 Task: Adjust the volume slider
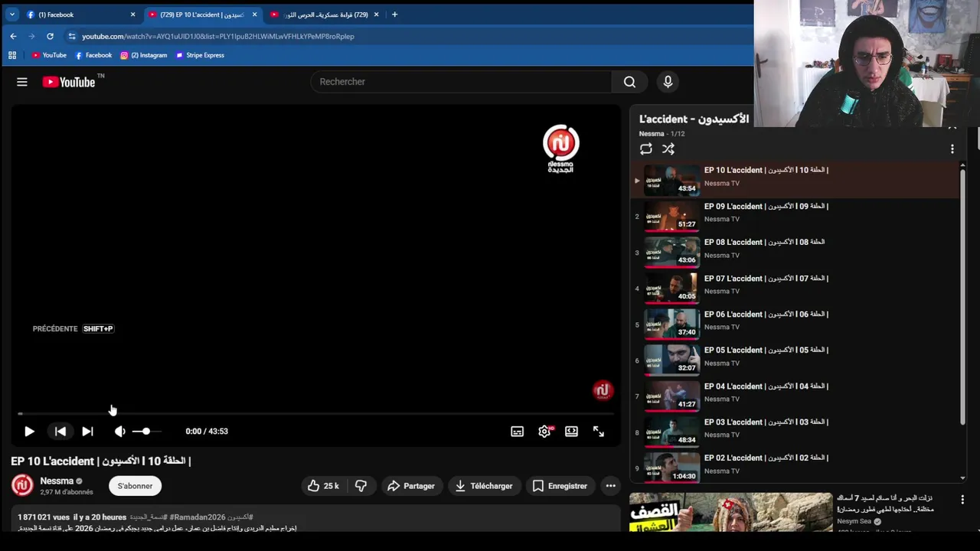click(x=146, y=432)
